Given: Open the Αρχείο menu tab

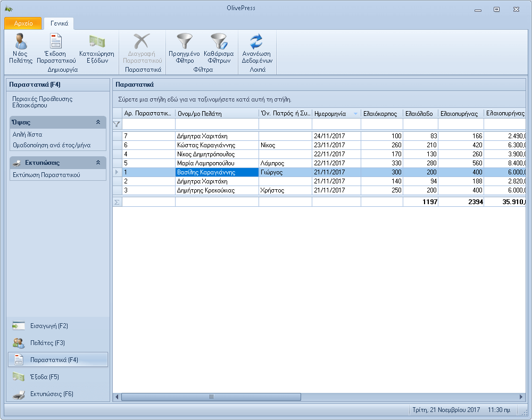Looking at the screenshot, I should 23,23.
